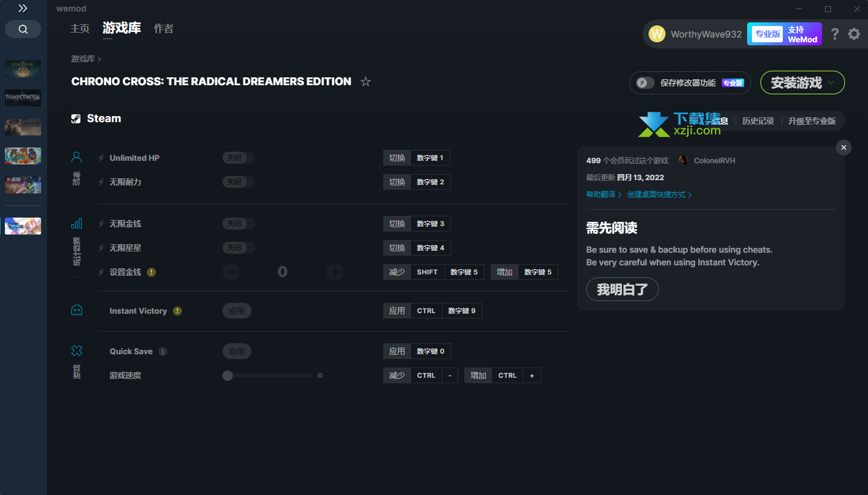The height and width of the screenshot is (495, 868).
Task: Click the 无限金钱 lightning bolt icon
Action: [x=102, y=224]
